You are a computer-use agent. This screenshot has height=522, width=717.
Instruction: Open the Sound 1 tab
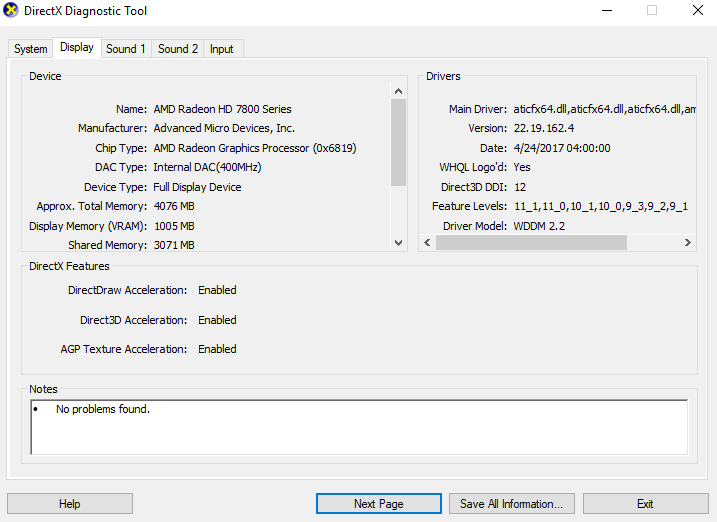click(x=126, y=49)
